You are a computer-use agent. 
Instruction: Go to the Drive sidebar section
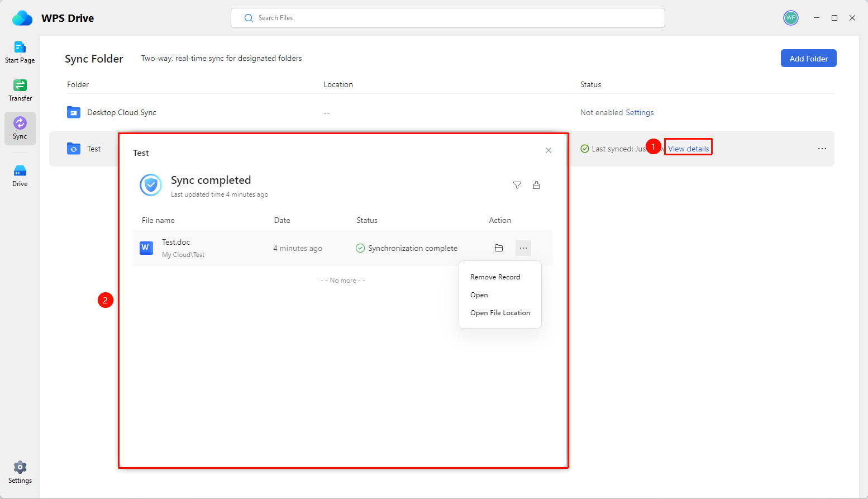tap(20, 176)
